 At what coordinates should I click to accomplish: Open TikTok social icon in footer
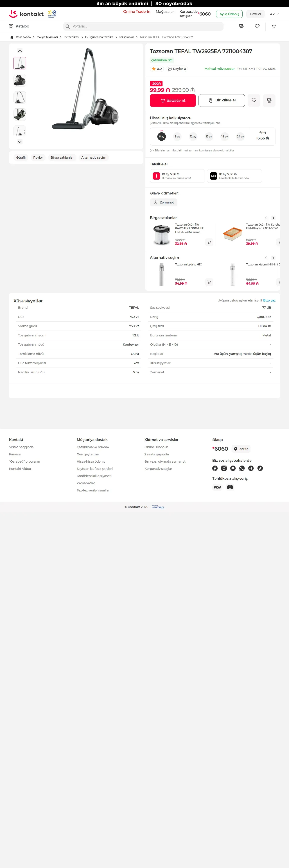click(x=260, y=468)
